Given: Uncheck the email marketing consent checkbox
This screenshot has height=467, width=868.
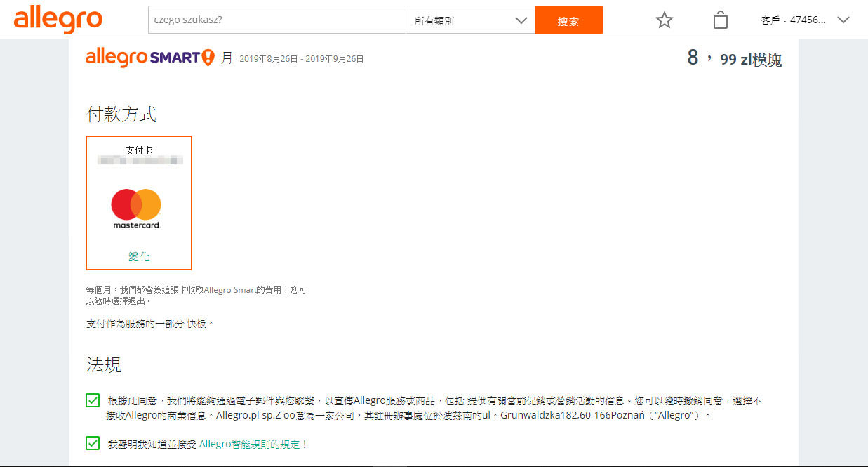Looking at the screenshot, I should tap(93, 400).
